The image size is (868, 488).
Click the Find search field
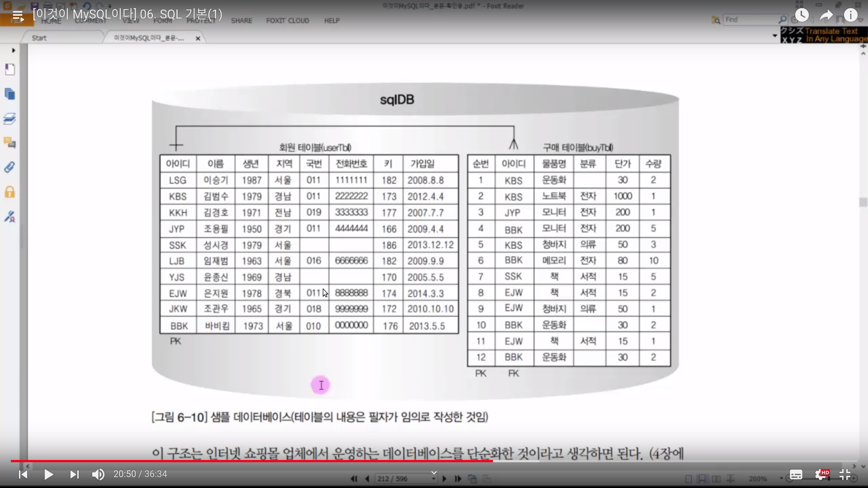(x=750, y=19)
